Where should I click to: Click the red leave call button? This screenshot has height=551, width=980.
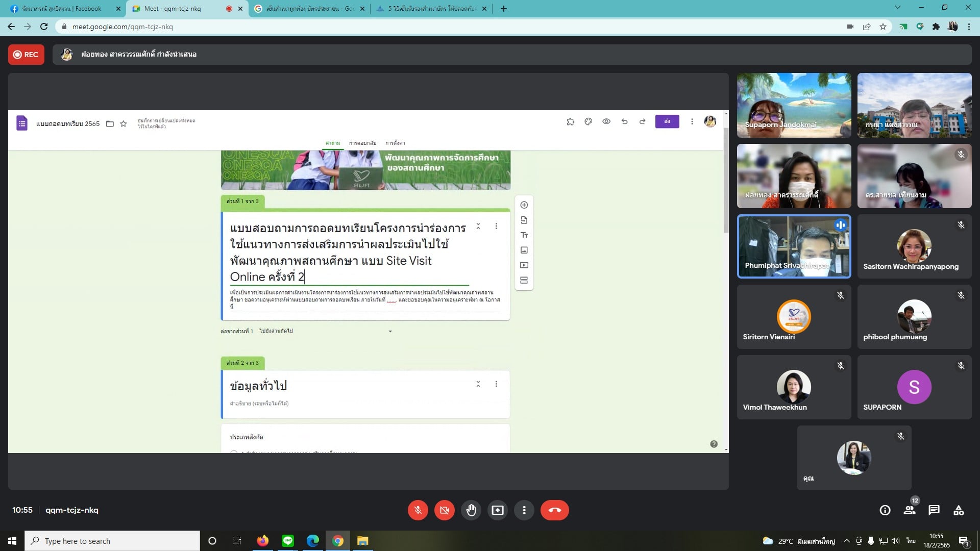point(554,510)
